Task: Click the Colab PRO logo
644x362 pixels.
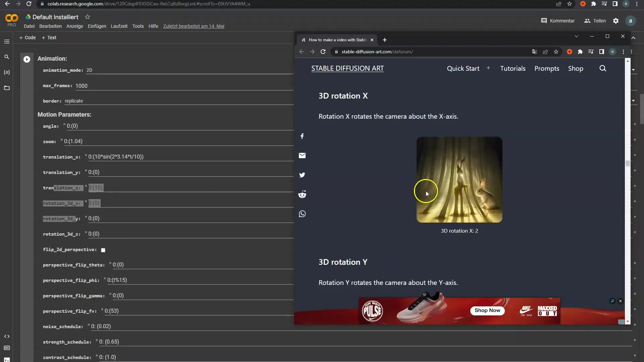Action: point(12,20)
